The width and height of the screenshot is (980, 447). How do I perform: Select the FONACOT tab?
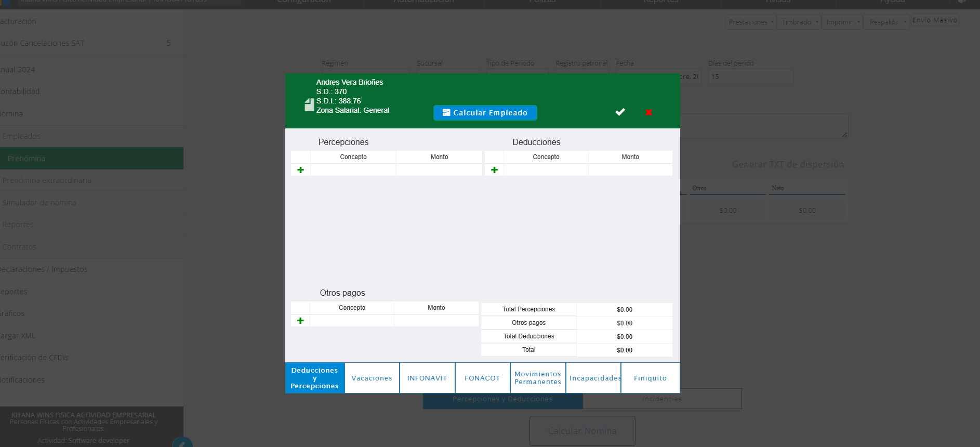[482, 378]
